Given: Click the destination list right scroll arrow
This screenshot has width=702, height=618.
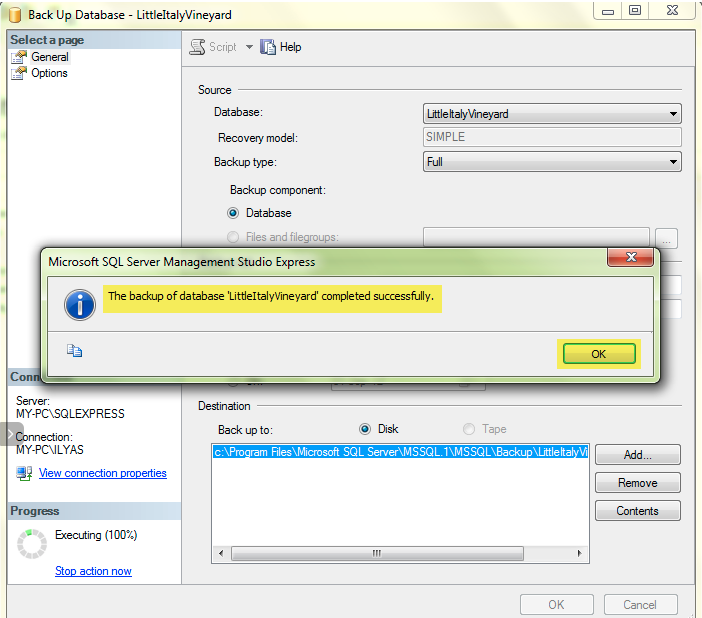Looking at the screenshot, I should [x=580, y=554].
